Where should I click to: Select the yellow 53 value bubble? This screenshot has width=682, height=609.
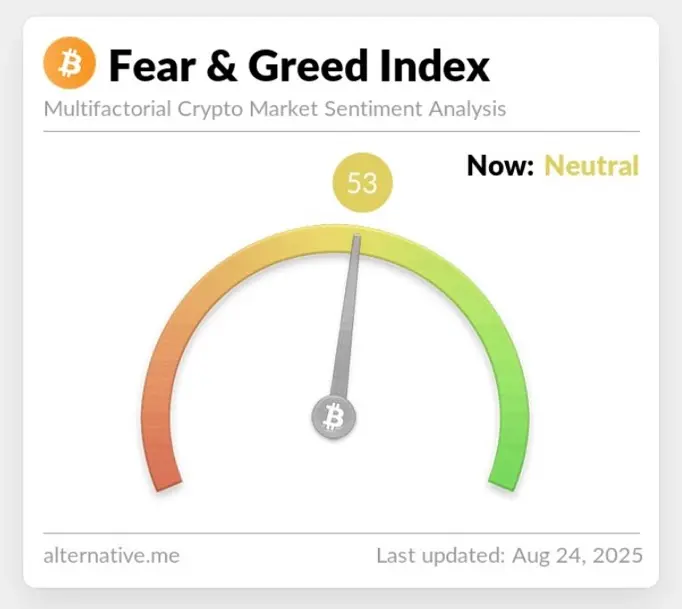362,183
